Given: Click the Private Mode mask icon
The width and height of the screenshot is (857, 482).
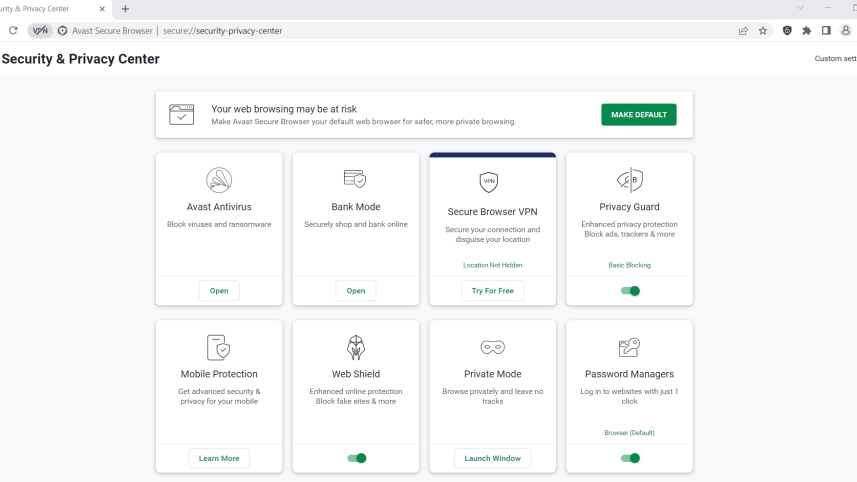Looking at the screenshot, I should tap(492, 347).
